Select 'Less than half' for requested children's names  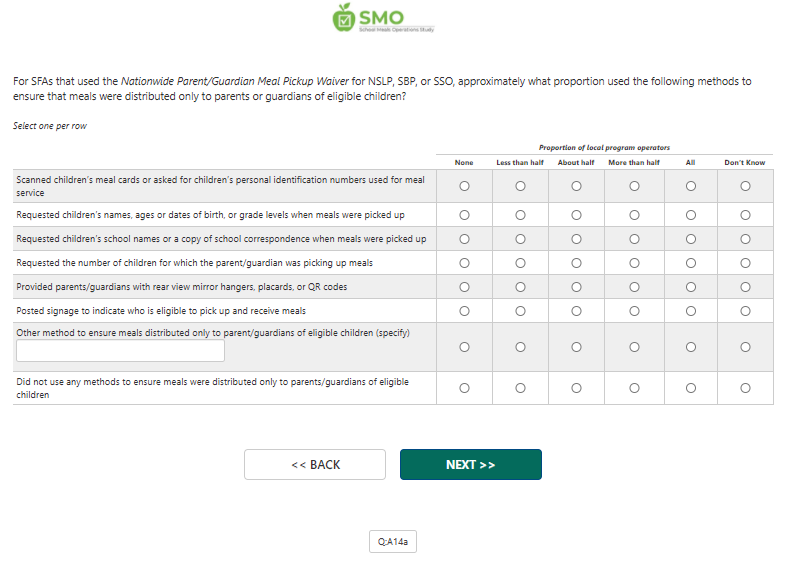(x=520, y=215)
